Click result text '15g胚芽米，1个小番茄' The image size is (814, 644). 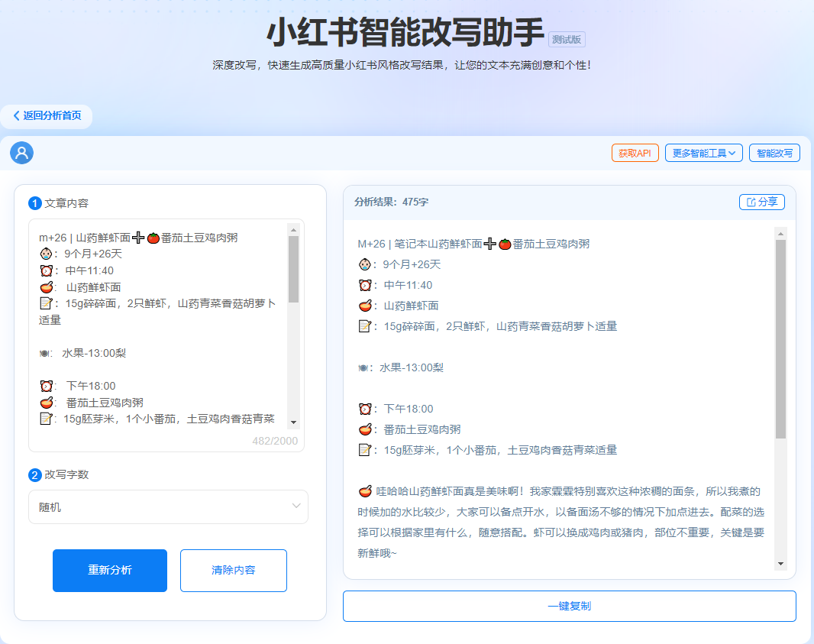[x=441, y=450]
